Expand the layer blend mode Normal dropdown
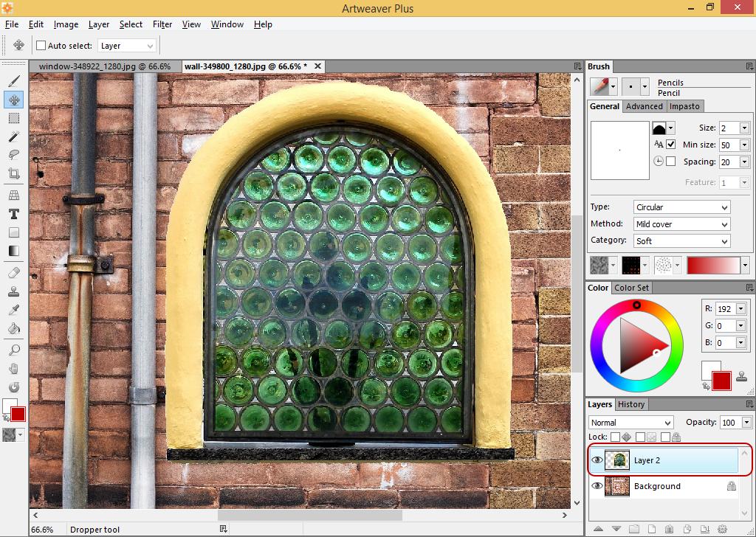The width and height of the screenshot is (756, 537). (630, 423)
